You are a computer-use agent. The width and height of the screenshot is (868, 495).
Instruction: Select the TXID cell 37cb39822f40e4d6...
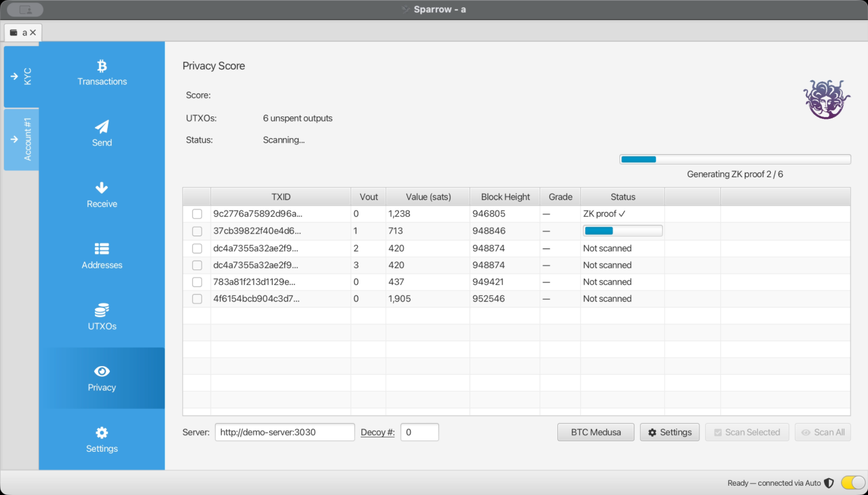click(281, 230)
